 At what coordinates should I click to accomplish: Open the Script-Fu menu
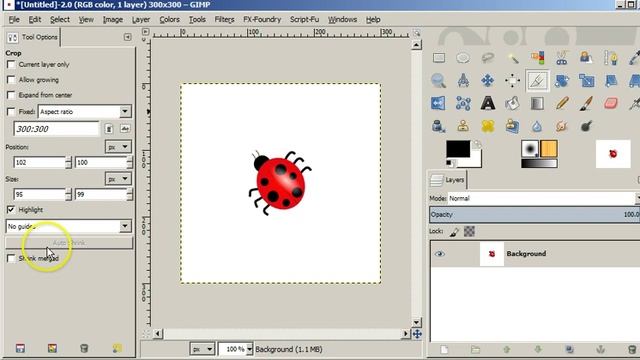click(304, 19)
